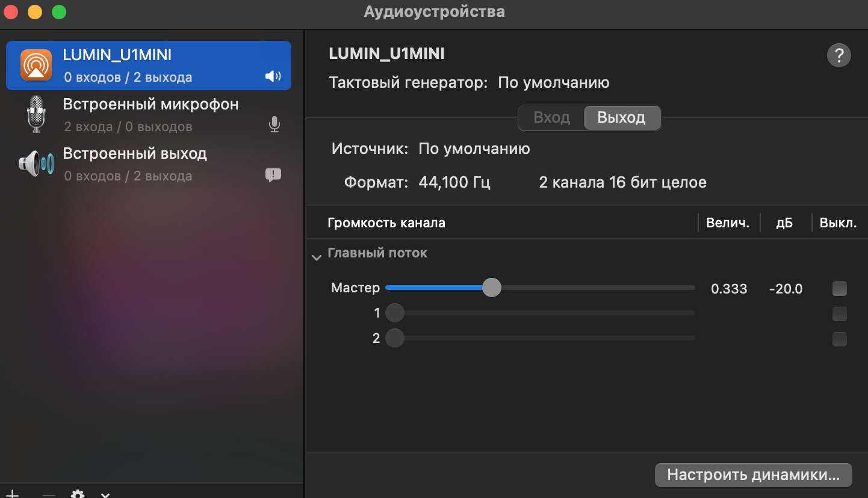
Task: Click the window title Аудиоустройства
Action: coord(434,11)
